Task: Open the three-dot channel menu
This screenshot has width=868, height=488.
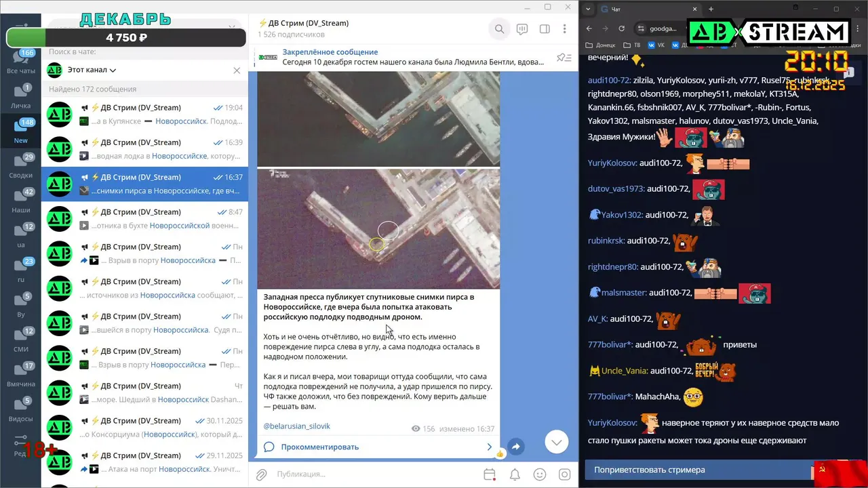Action: point(564,29)
